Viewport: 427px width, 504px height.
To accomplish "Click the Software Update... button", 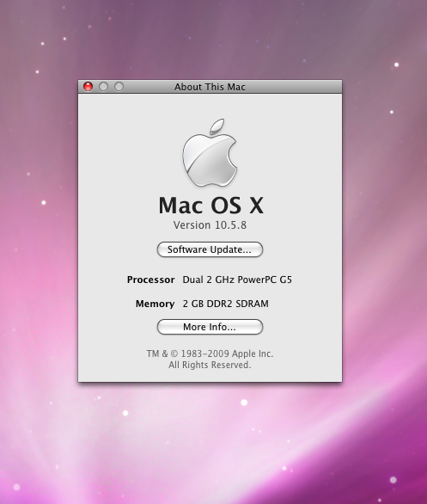I will (x=210, y=249).
